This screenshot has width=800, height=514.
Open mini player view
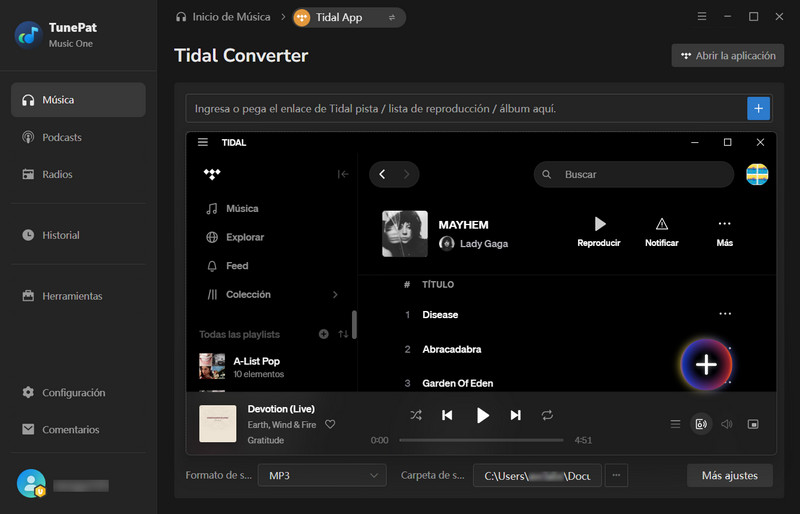pos(753,424)
